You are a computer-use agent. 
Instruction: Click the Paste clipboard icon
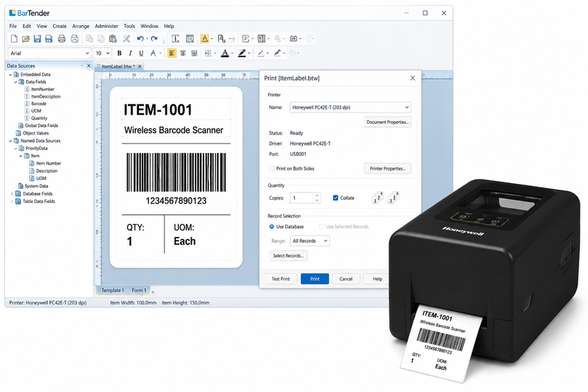pos(113,39)
